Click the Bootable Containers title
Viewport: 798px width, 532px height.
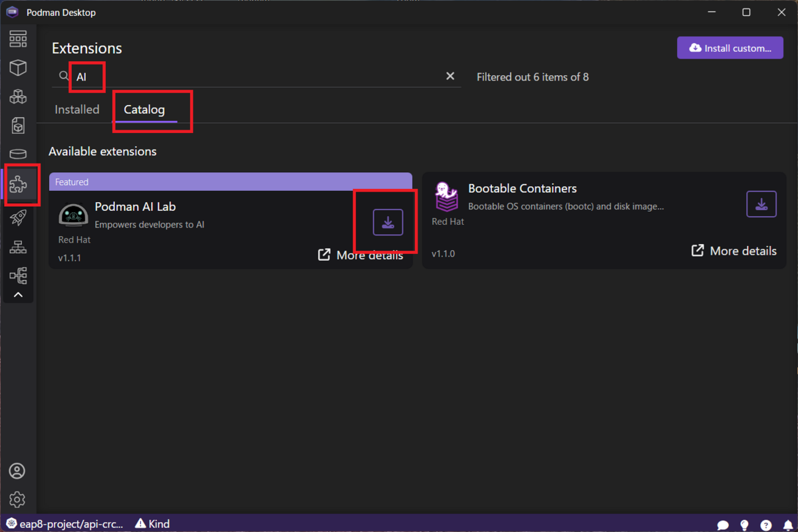[523, 188]
